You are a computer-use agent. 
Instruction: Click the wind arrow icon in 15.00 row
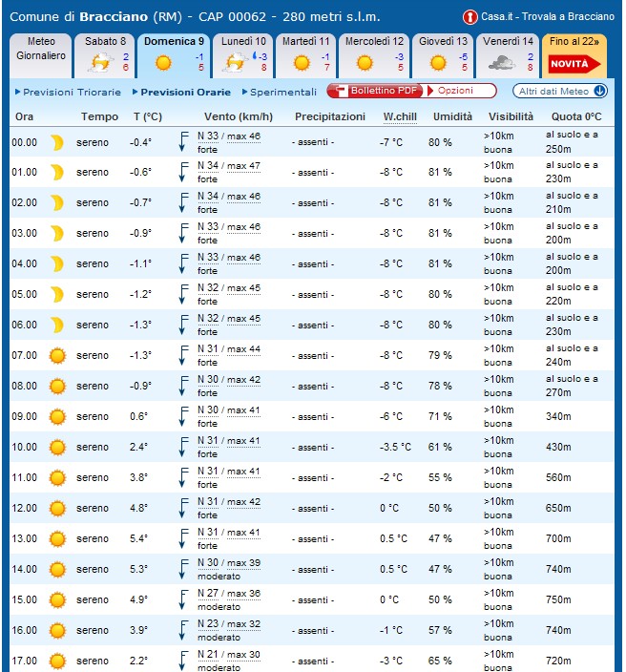click(x=183, y=600)
